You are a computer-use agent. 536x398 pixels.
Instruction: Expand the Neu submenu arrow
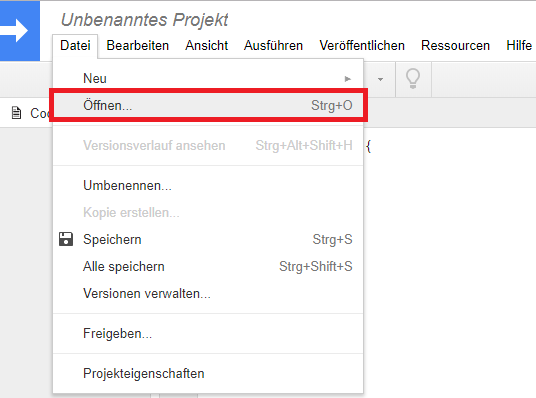click(348, 79)
